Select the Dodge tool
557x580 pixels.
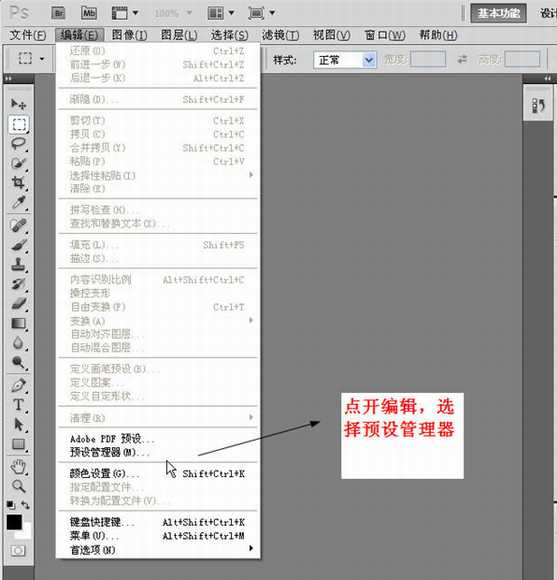(18, 362)
